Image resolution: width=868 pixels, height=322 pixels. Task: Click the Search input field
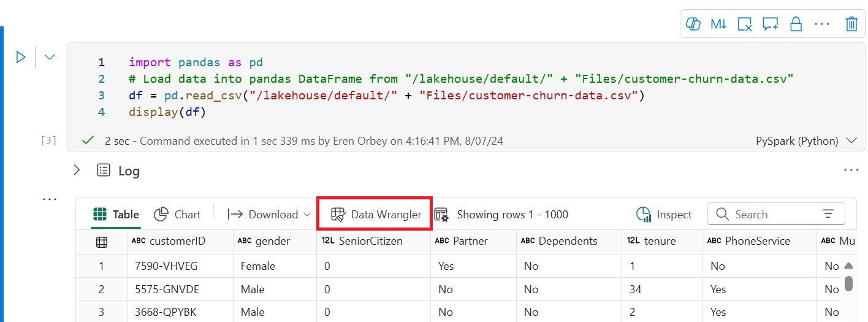775,214
